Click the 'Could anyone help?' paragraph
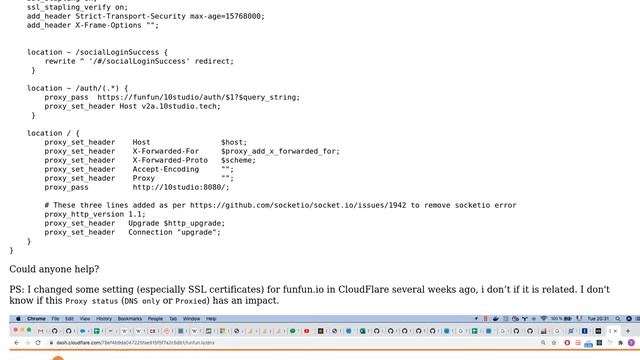640x360 pixels. (54, 269)
